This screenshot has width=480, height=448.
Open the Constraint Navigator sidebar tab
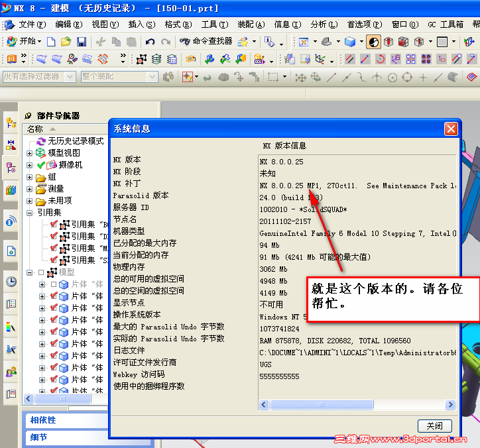[11, 144]
